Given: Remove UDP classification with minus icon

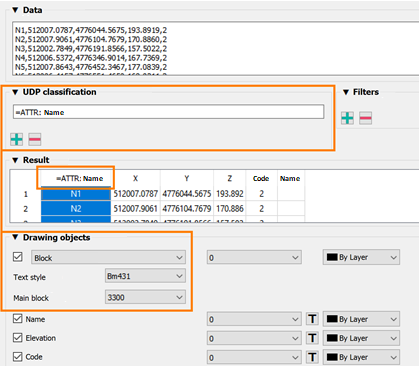Looking at the screenshot, I should tap(35, 139).
